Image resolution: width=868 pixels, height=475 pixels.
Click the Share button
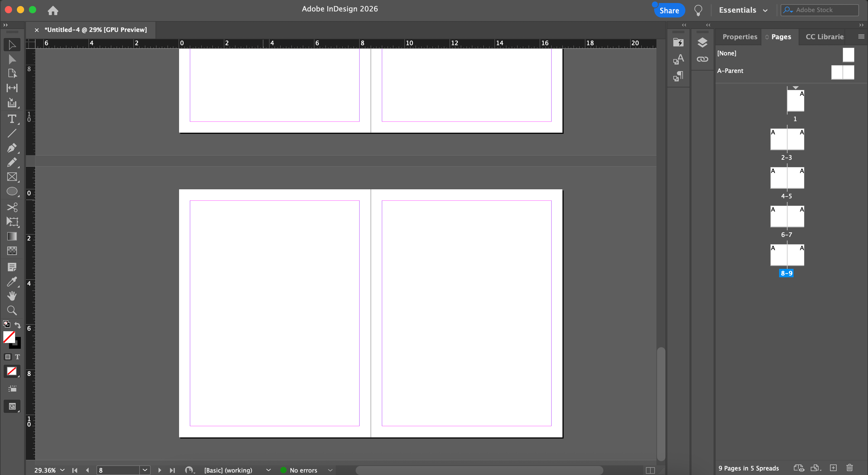coord(669,11)
